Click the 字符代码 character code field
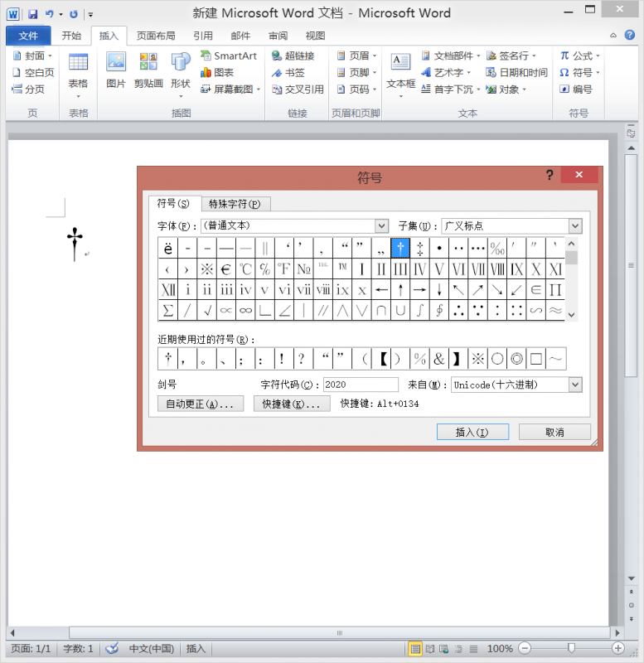Image resolution: width=644 pixels, height=663 pixels. pos(361,385)
